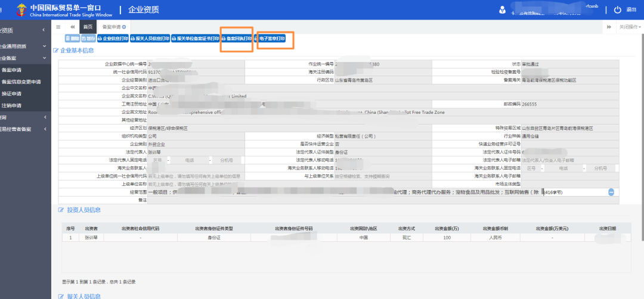Click the user profile icon

coord(503,10)
